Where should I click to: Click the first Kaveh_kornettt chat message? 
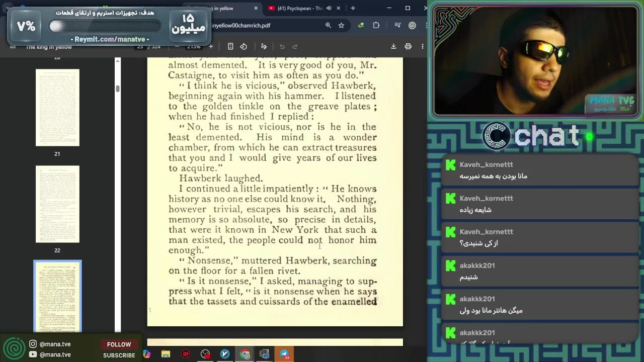click(540, 170)
